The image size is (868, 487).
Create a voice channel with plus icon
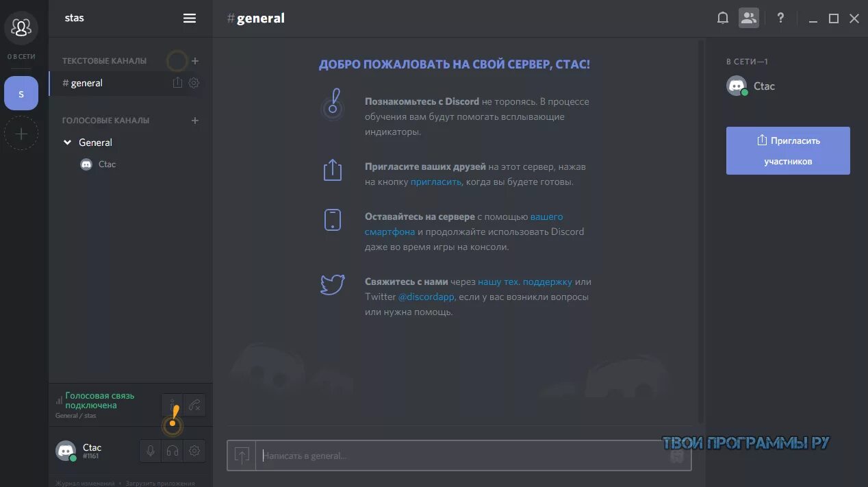[195, 121]
